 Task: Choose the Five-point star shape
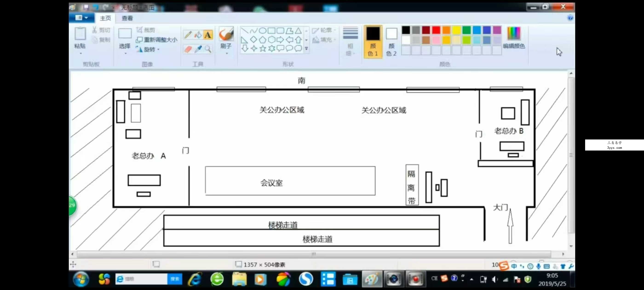pos(262,48)
